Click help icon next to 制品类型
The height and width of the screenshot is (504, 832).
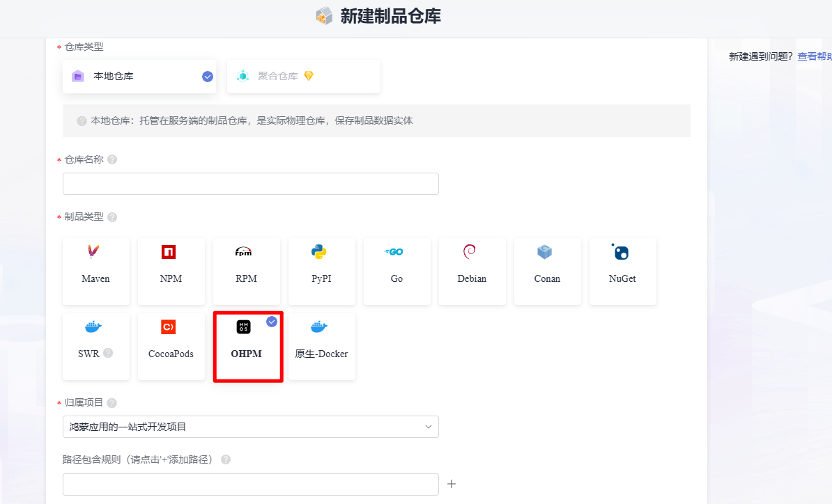(112, 217)
